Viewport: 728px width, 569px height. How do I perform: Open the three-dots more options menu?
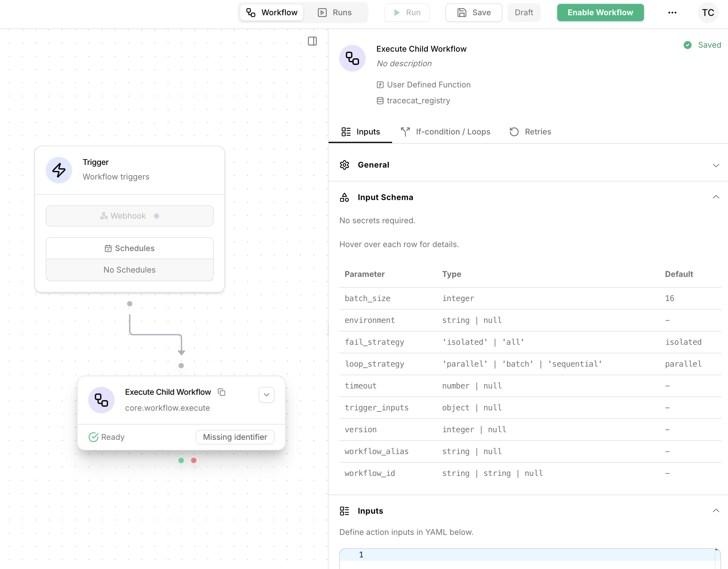(672, 13)
